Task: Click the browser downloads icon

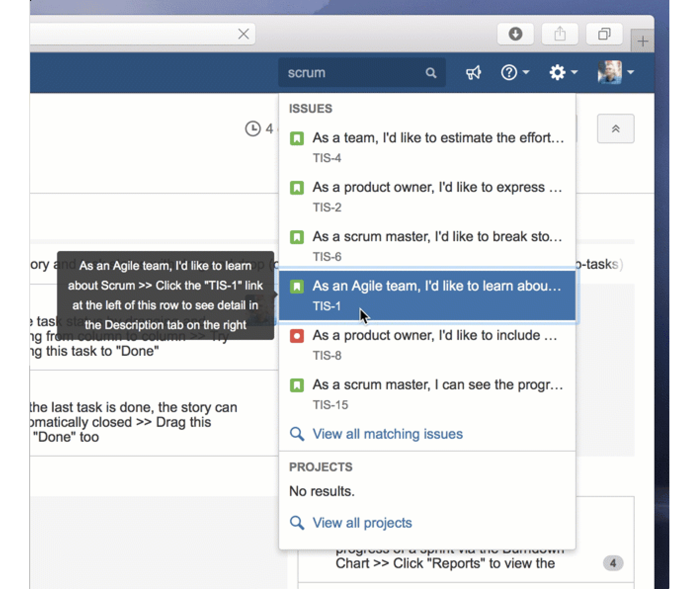Action: point(515,34)
